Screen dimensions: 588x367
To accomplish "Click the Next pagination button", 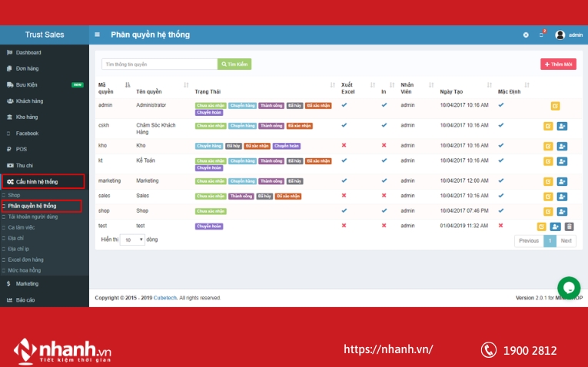I will [x=566, y=241].
